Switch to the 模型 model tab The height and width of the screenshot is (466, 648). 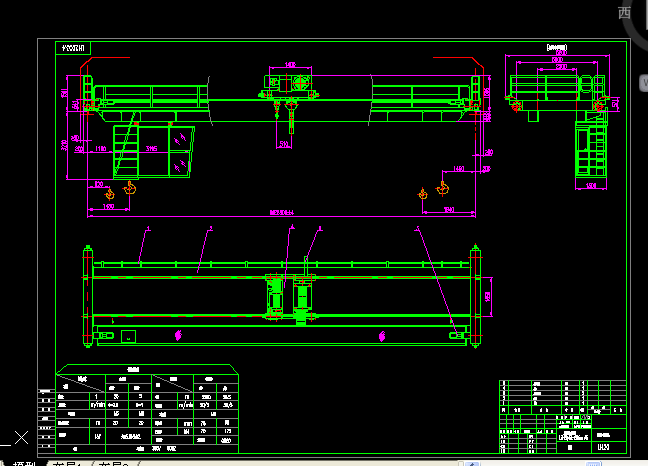(25, 464)
